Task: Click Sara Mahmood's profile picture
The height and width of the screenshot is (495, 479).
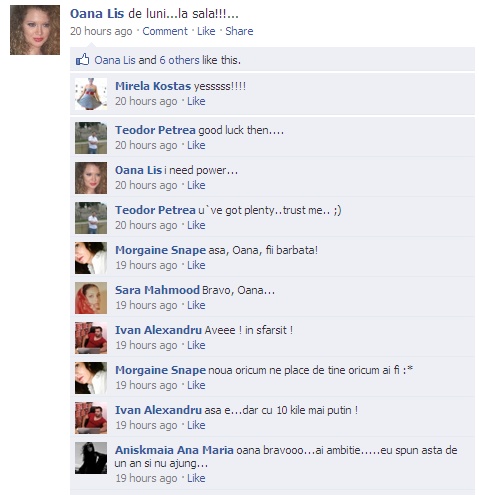Action: (91, 298)
